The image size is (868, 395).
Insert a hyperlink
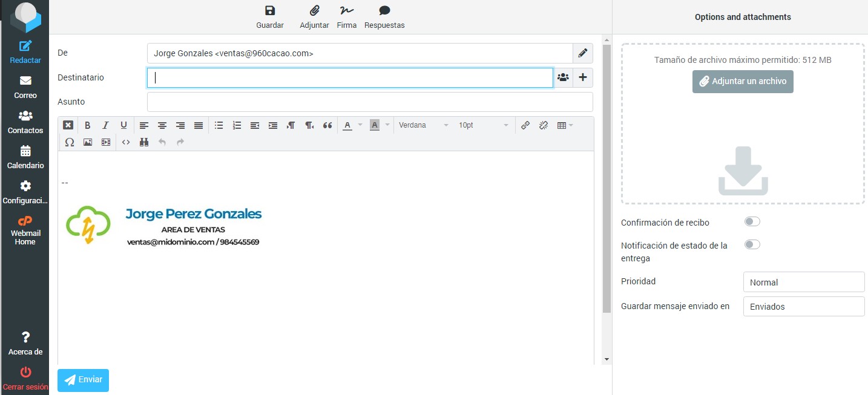coord(525,125)
